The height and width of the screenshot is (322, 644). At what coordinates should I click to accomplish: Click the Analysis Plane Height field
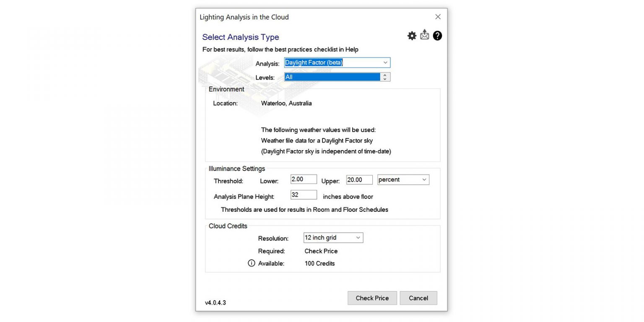tap(304, 195)
